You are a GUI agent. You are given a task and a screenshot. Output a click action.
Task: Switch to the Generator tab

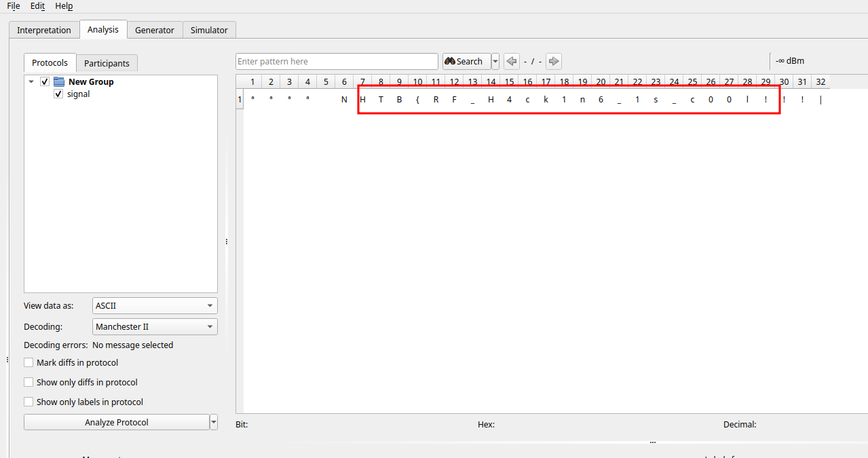(x=155, y=30)
